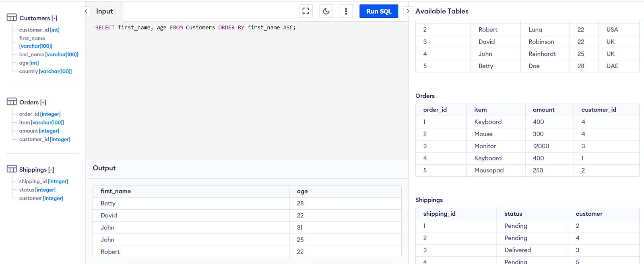Click Robert in the Output results

[110, 252]
